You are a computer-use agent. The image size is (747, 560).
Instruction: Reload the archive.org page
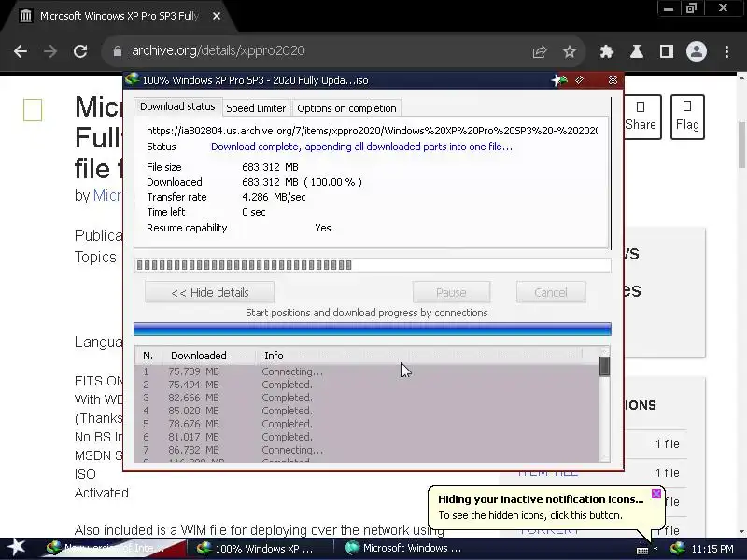pyautogui.click(x=80, y=51)
